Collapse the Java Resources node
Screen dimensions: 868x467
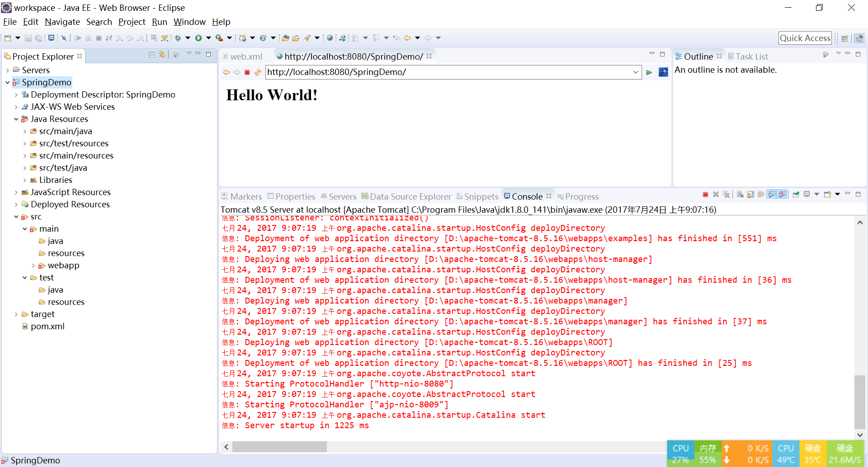click(x=16, y=119)
